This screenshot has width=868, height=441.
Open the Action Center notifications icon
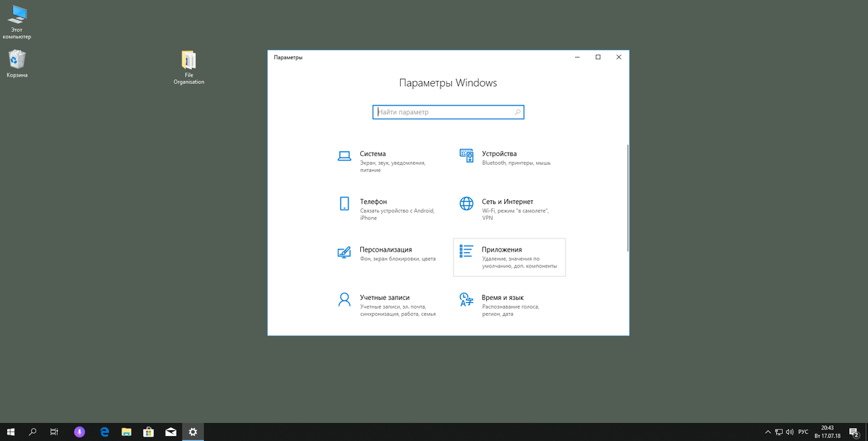pos(854,432)
